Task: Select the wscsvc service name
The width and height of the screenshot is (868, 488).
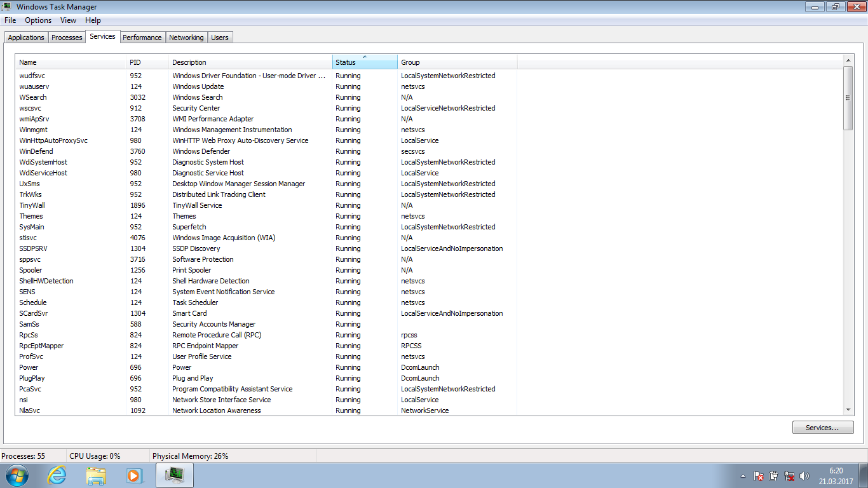Action: 31,108
